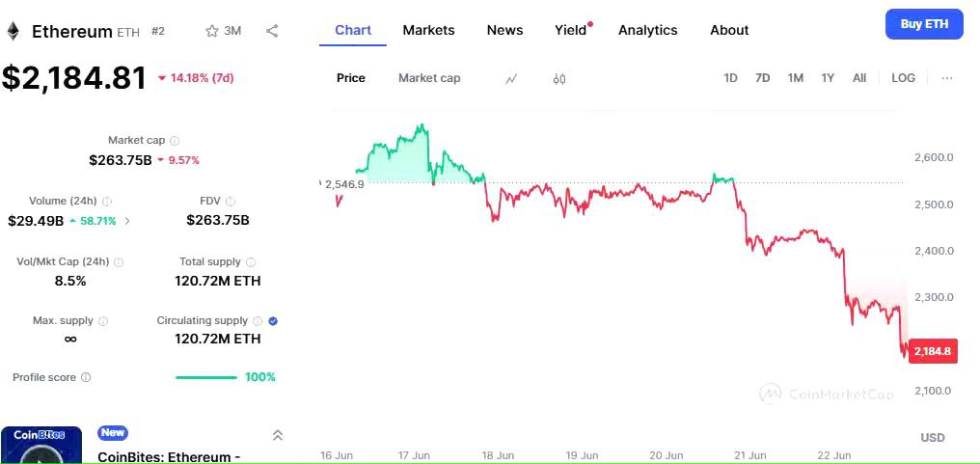This screenshot has height=464, width=980.
Task: Click the share icon beside Ethereum
Action: pyautogui.click(x=272, y=31)
